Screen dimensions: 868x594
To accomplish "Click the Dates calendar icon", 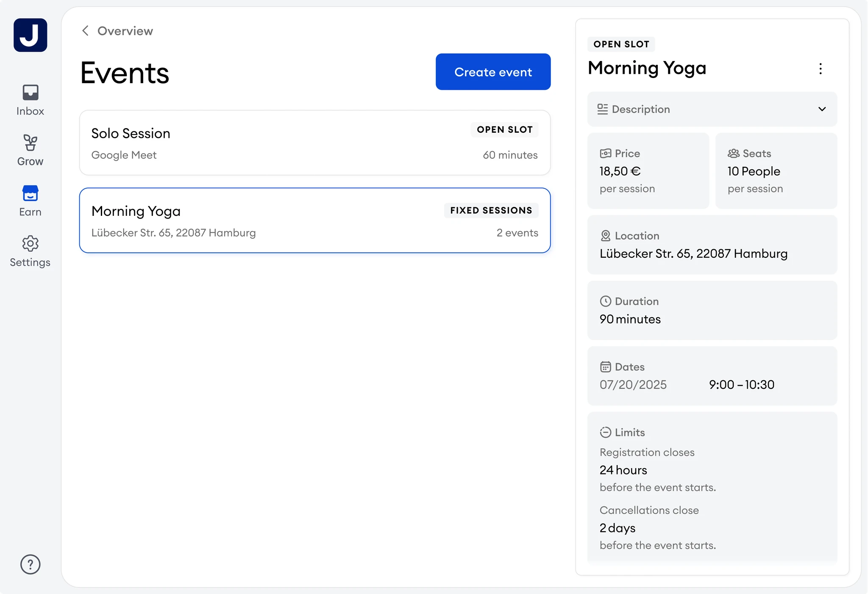I will (606, 366).
